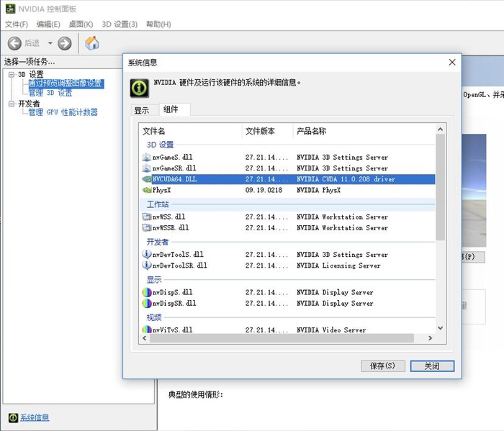The image size is (504, 431).
Task: Click the nvWSS.dll file icon
Action: coord(147,217)
